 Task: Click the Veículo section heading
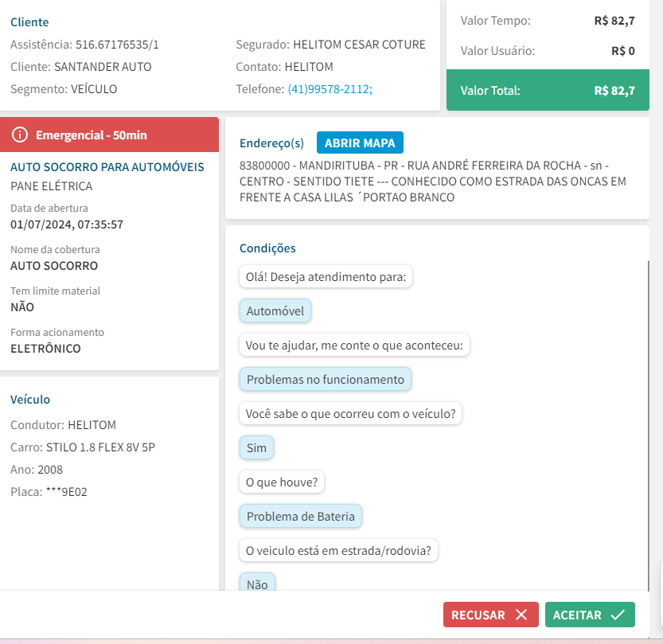pos(30,400)
